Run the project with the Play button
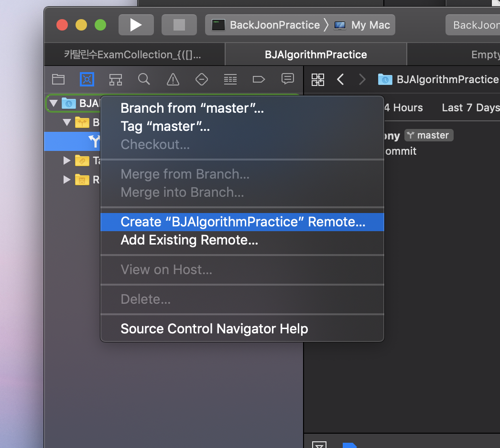Screen dimensions: 500x448 [x=136, y=25]
